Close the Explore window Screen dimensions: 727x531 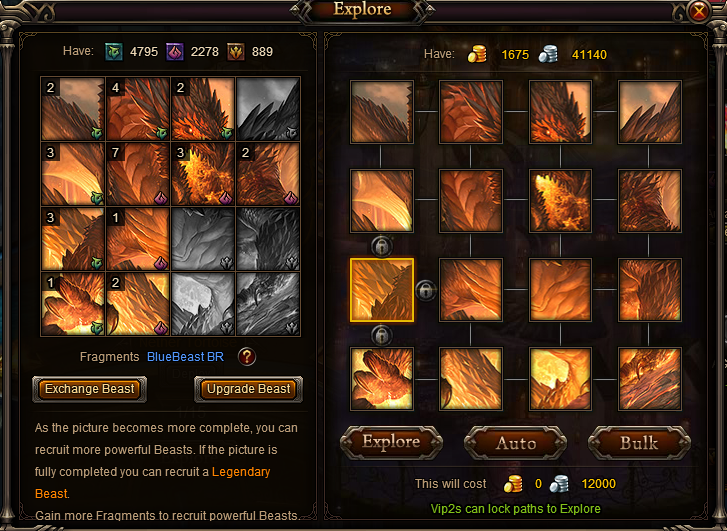pos(698,11)
